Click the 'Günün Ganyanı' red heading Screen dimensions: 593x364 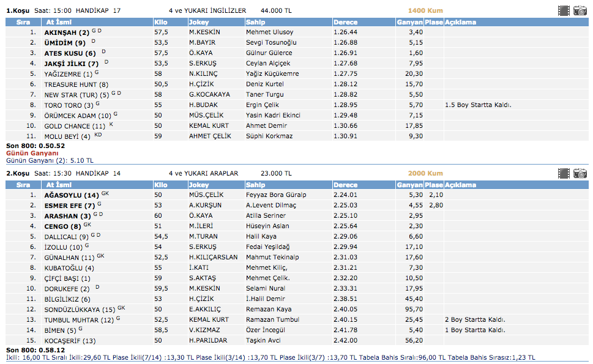[x=28, y=153]
